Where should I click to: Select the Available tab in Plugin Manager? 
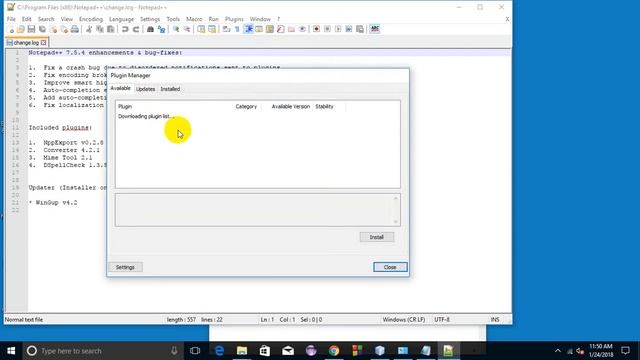click(x=120, y=89)
